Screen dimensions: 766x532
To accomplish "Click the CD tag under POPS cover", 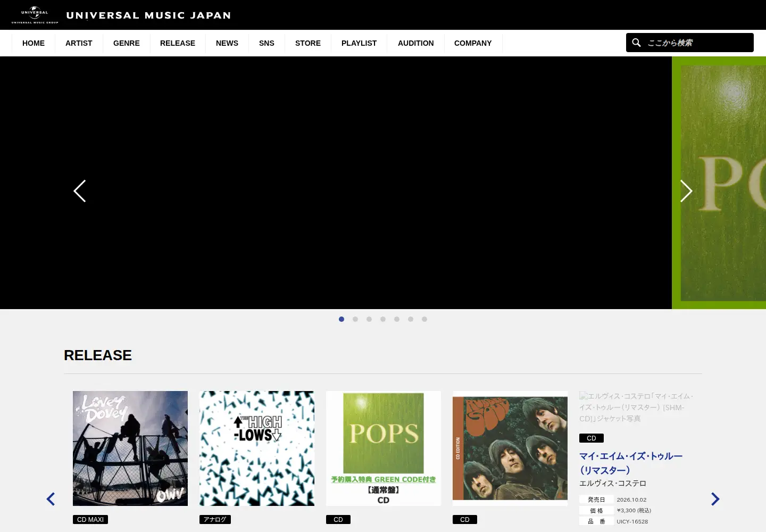I will coord(338,520).
